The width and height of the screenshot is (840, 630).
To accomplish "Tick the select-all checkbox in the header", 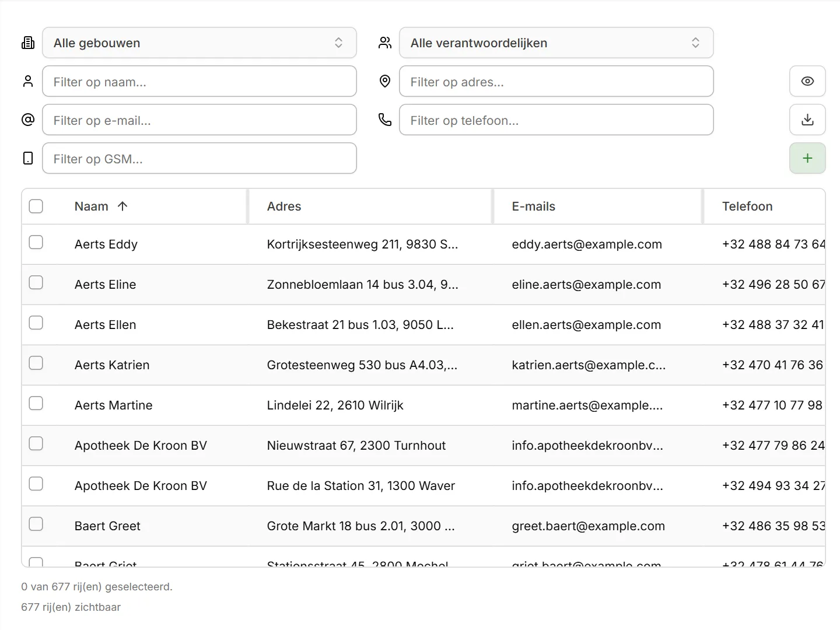I will coord(36,206).
